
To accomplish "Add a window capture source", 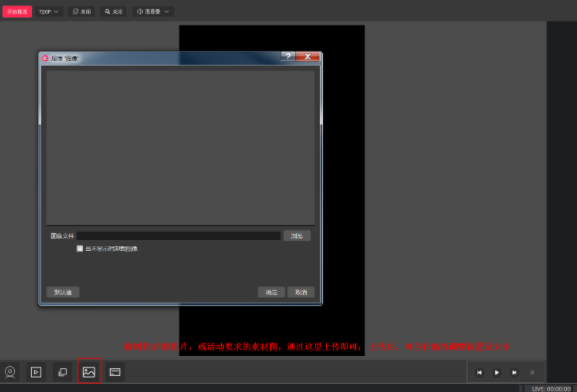I will (x=63, y=372).
